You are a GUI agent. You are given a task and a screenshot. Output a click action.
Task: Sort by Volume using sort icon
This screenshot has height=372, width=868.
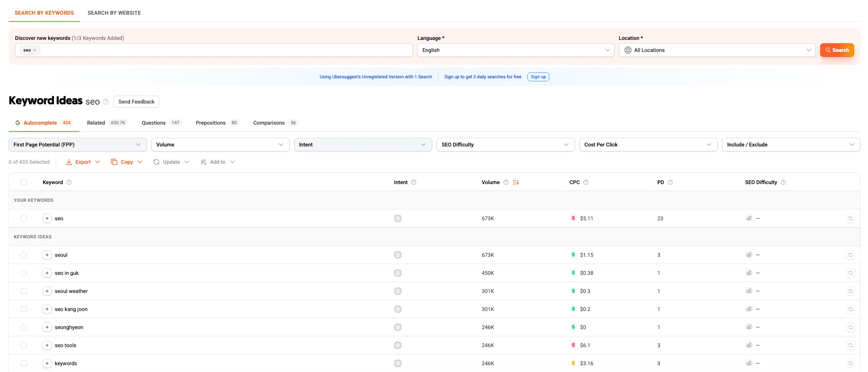(x=516, y=182)
